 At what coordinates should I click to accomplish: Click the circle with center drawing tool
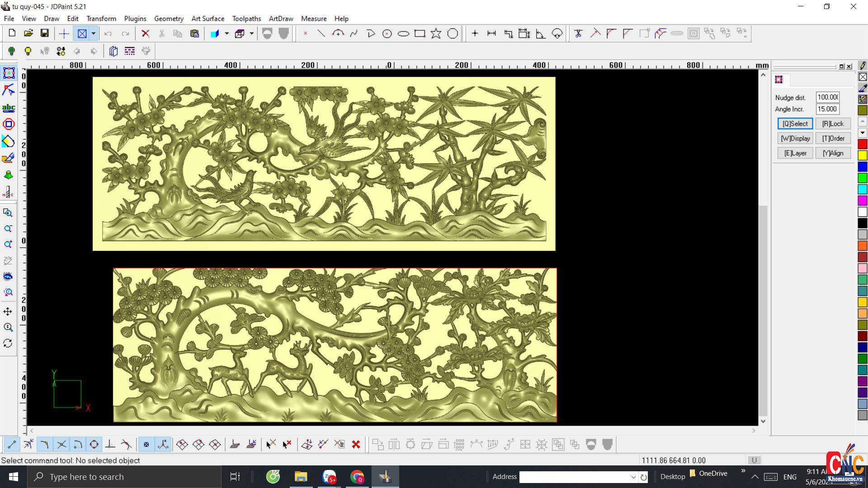click(x=387, y=33)
